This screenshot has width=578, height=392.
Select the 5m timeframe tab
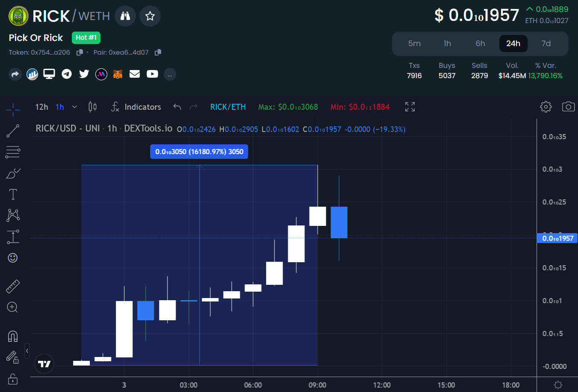[414, 43]
